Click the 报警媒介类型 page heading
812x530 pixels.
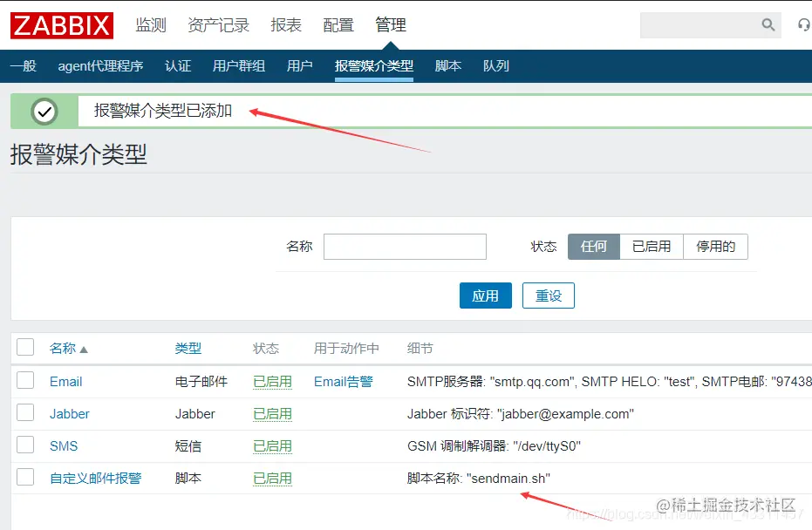click(78, 154)
